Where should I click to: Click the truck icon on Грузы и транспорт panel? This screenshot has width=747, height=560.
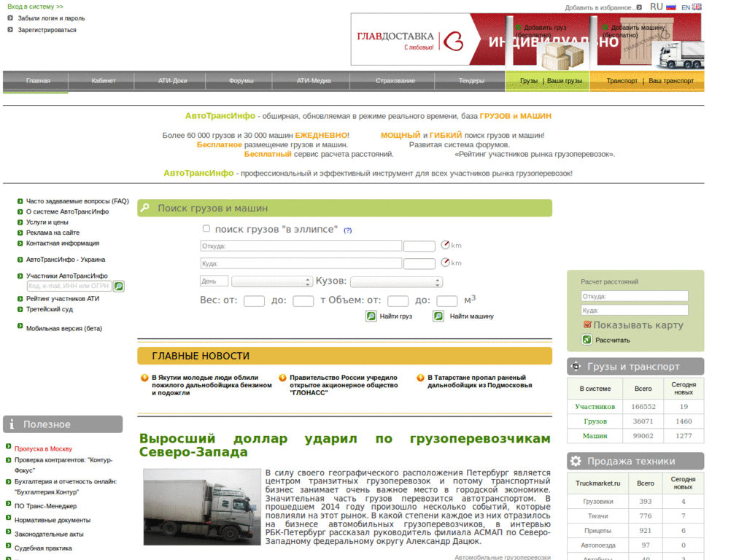click(576, 366)
